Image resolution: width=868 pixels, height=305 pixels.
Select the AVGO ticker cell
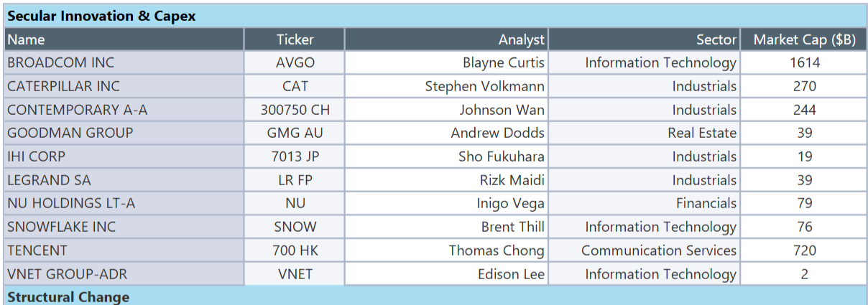(x=295, y=62)
